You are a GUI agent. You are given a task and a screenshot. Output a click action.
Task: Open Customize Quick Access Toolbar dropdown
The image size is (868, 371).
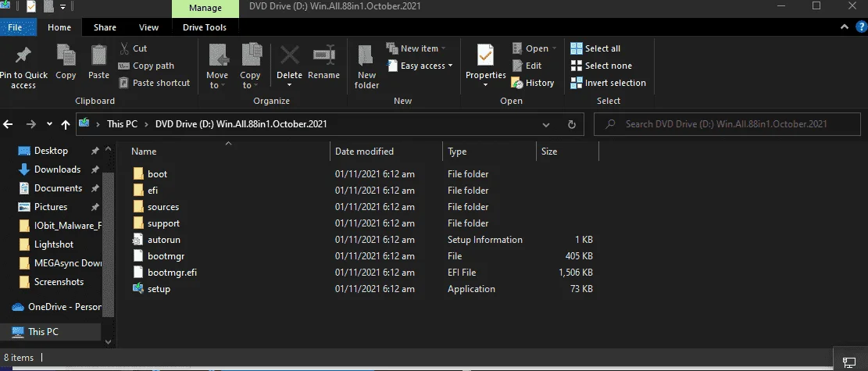coord(63,7)
